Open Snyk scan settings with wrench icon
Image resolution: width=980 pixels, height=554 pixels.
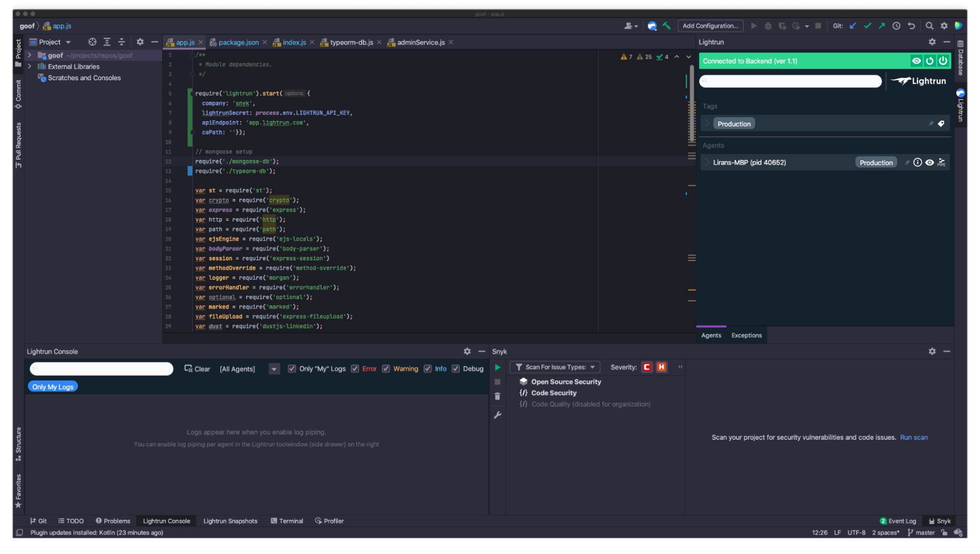click(498, 415)
